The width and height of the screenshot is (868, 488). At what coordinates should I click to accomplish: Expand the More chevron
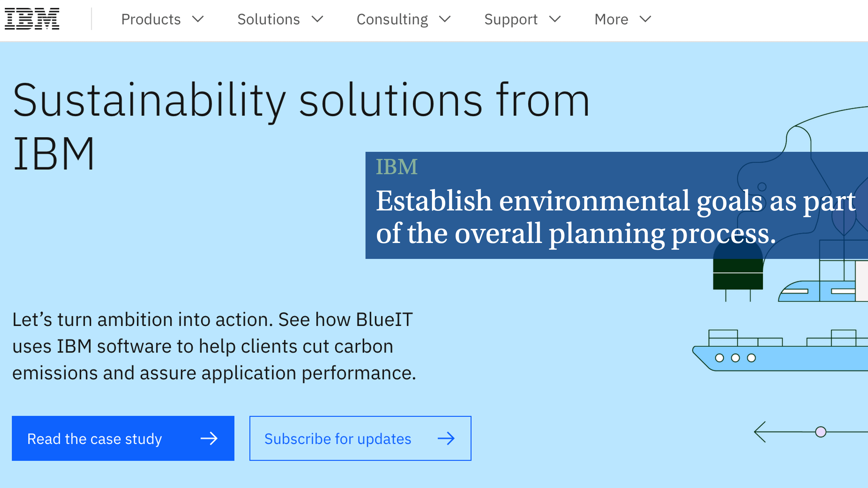(645, 19)
